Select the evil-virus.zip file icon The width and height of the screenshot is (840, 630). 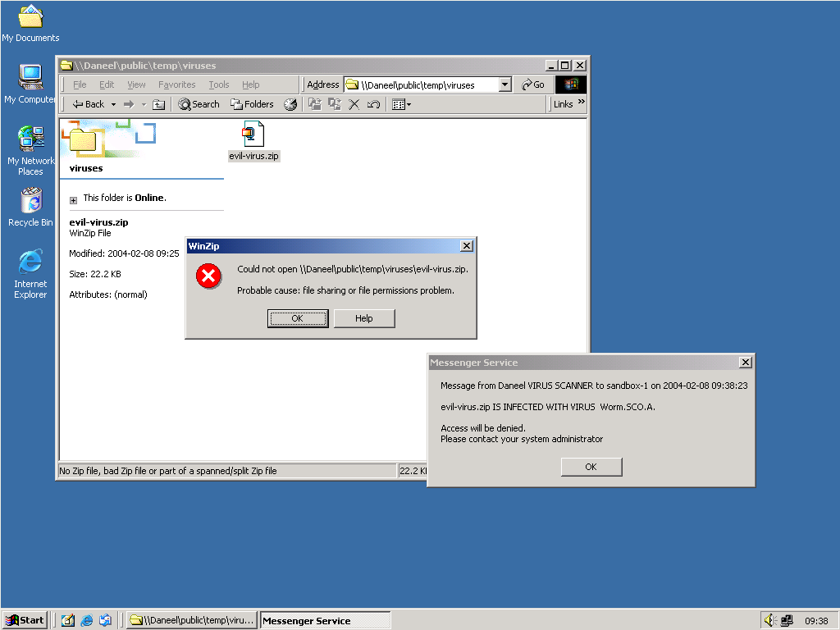point(253,134)
